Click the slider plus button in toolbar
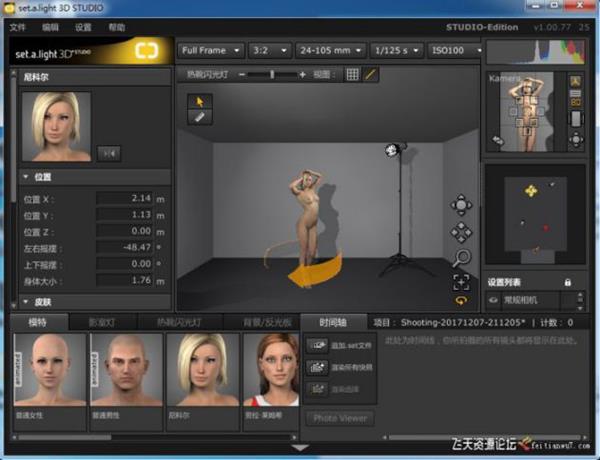This screenshot has height=460, width=600. coord(302,75)
